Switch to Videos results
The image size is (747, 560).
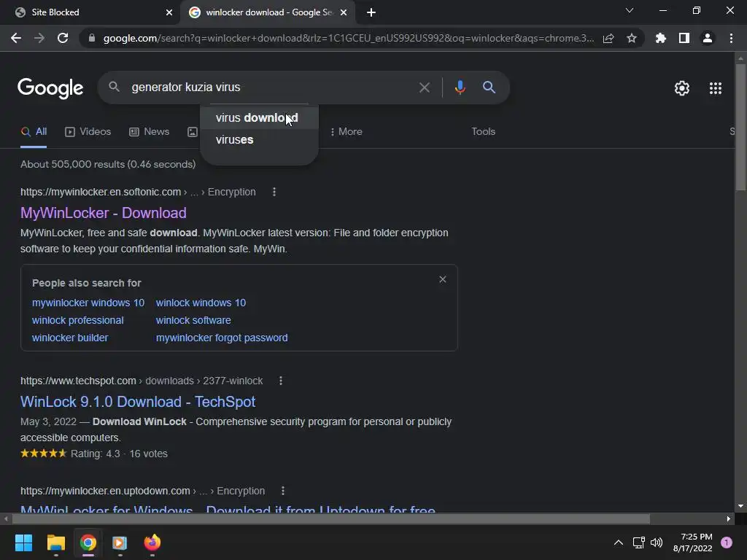pos(88,132)
